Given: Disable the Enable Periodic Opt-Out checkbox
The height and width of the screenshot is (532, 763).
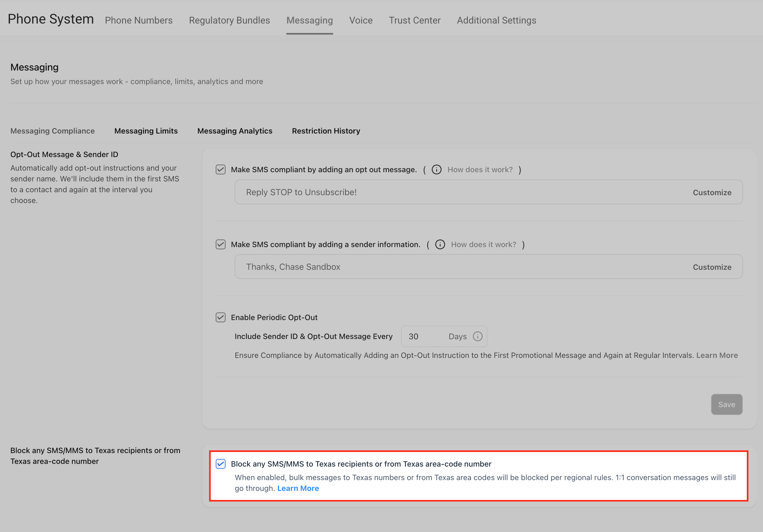Looking at the screenshot, I should (221, 317).
